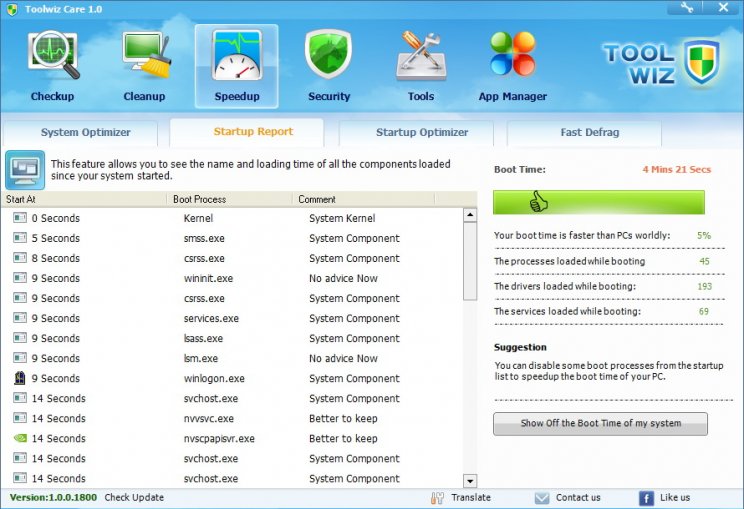Sort list by Boot Process column

tap(230, 199)
